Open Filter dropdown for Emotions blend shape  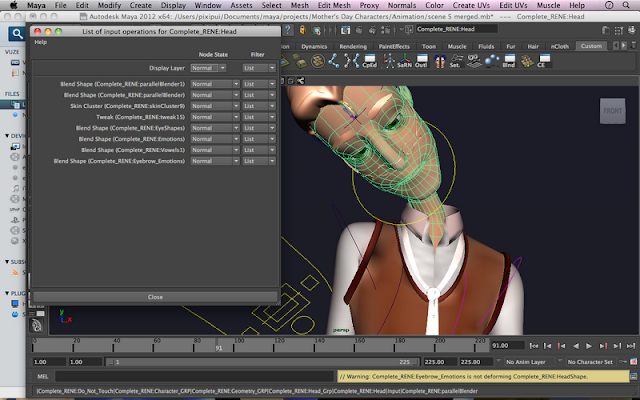click(259, 139)
